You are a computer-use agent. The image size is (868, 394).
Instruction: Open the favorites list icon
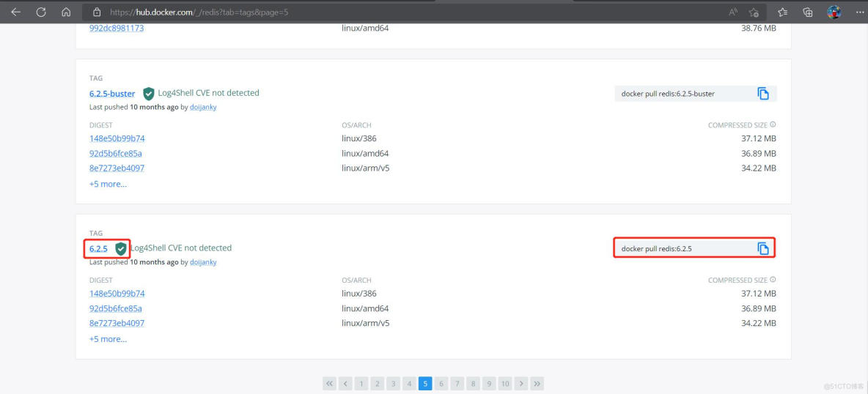tap(783, 12)
